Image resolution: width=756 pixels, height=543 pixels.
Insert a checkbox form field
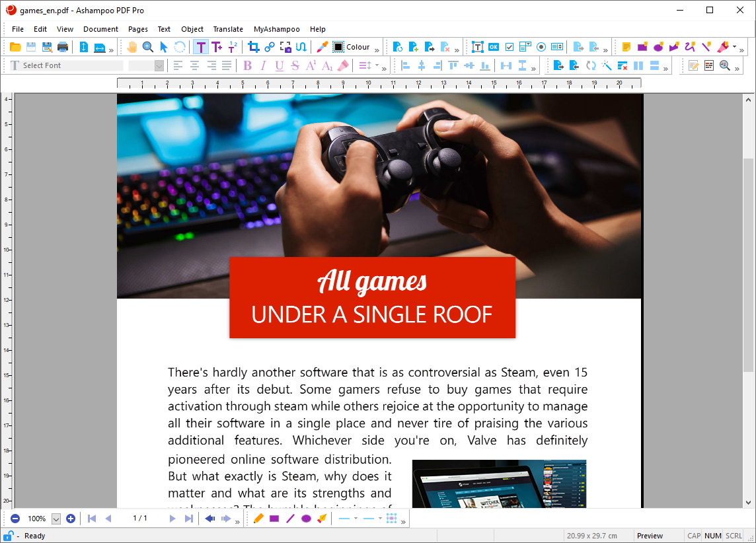pyautogui.click(x=510, y=47)
